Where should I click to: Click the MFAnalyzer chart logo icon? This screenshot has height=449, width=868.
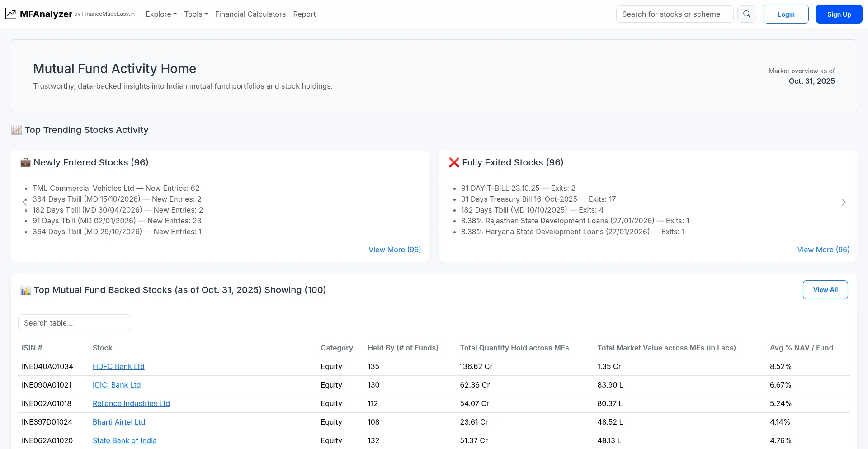pos(11,14)
